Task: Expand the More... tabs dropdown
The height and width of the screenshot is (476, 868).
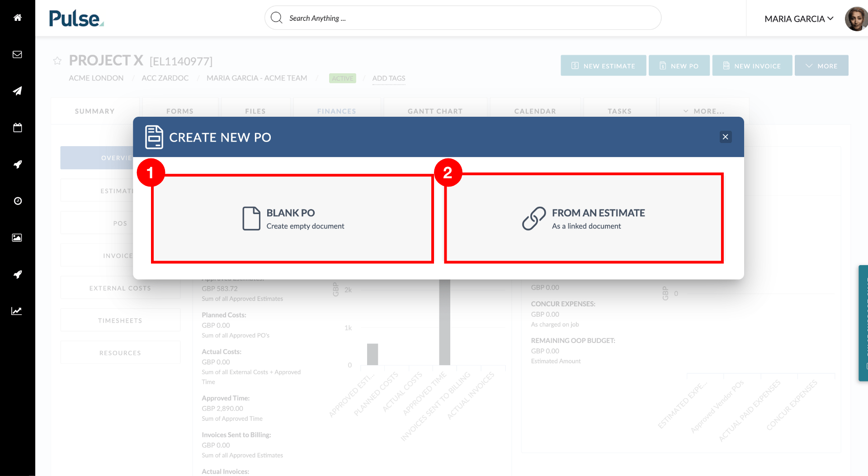Action: 704,111
